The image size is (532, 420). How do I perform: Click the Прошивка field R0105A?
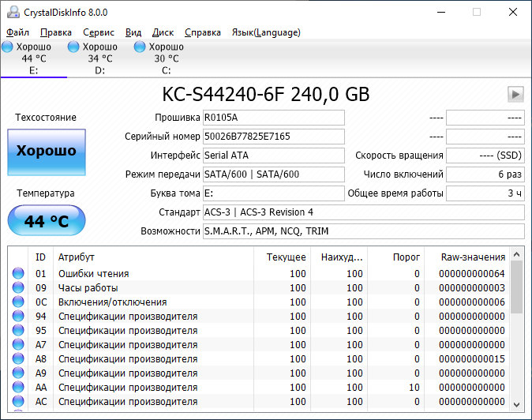pyautogui.click(x=274, y=118)
